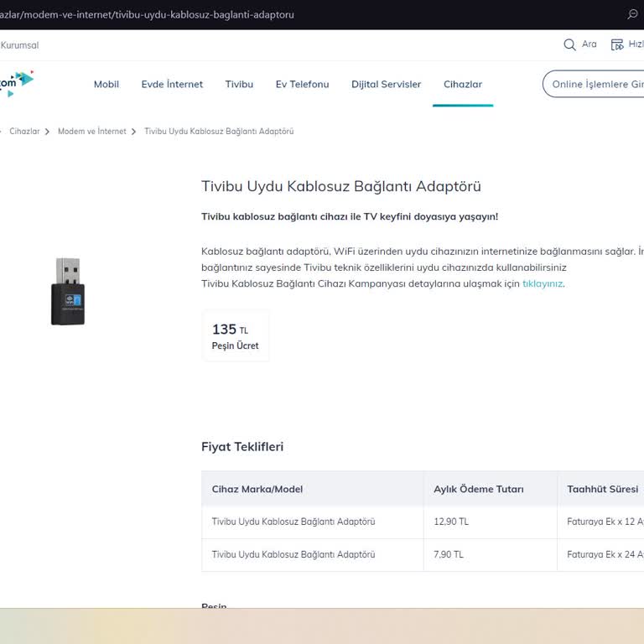644x644 pixels.
Task: Go to Cihazlar breadcrumb link
Action: coord(24,132)
